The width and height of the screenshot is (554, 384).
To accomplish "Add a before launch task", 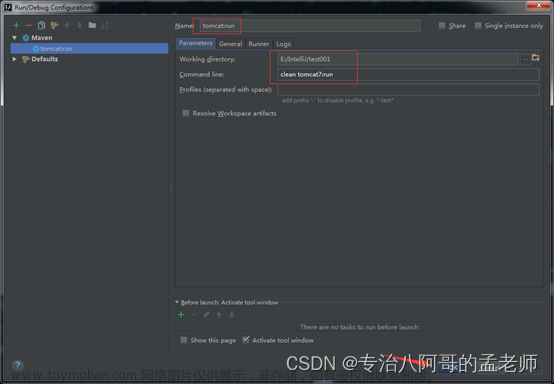I will click(181, 314).
